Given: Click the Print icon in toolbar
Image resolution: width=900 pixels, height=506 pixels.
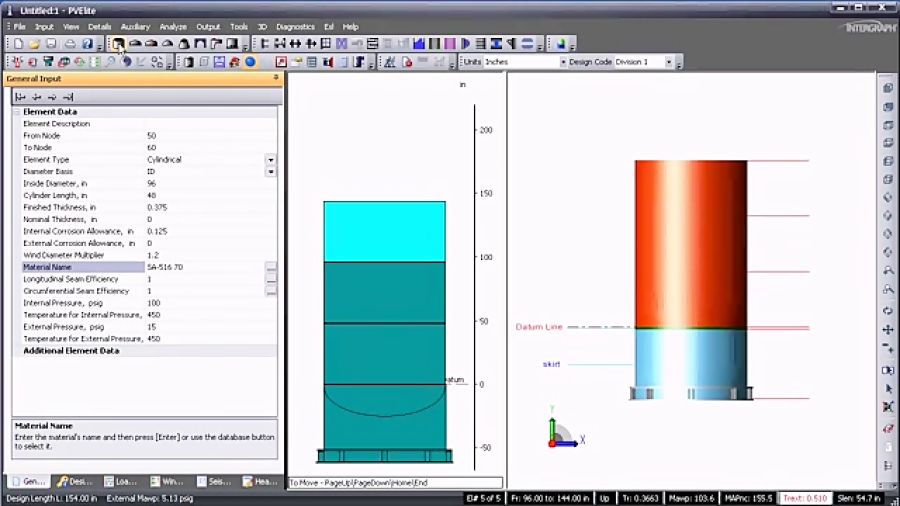Looking at the screenshot, I should click(70, 44).
